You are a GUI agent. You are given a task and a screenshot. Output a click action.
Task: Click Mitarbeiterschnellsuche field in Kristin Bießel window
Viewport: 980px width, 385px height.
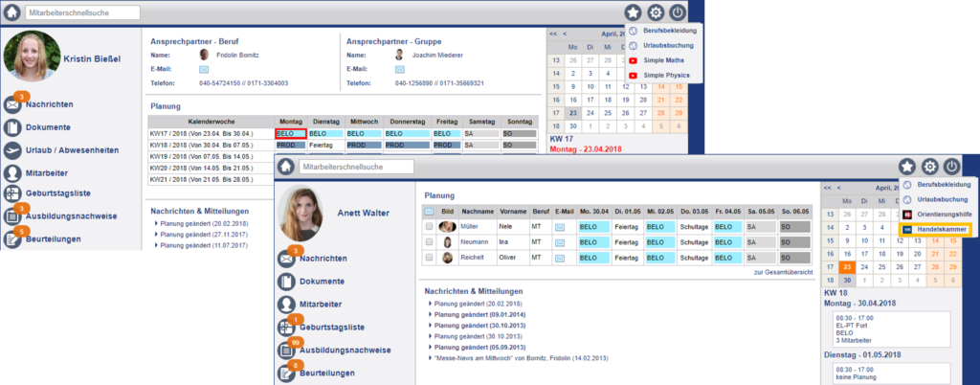[x=82, y=11]
